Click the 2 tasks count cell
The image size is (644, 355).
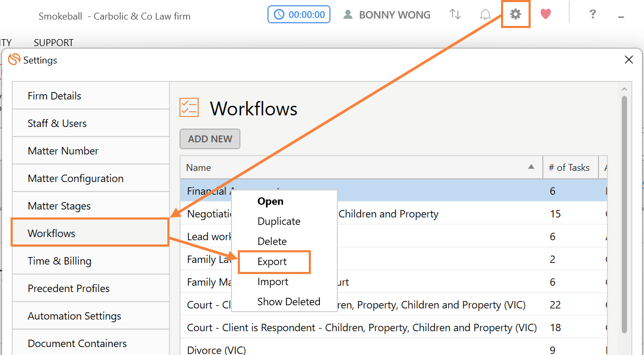(552, 259)
